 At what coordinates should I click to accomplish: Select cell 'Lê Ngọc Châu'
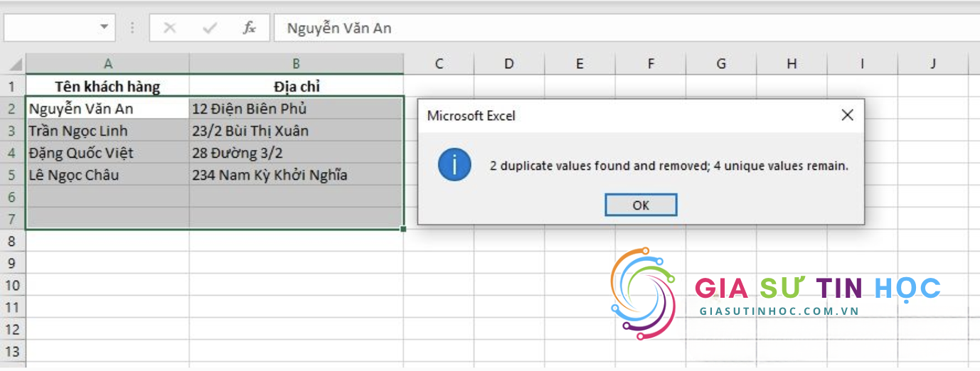pyautogui.click(x=108, y=175)
